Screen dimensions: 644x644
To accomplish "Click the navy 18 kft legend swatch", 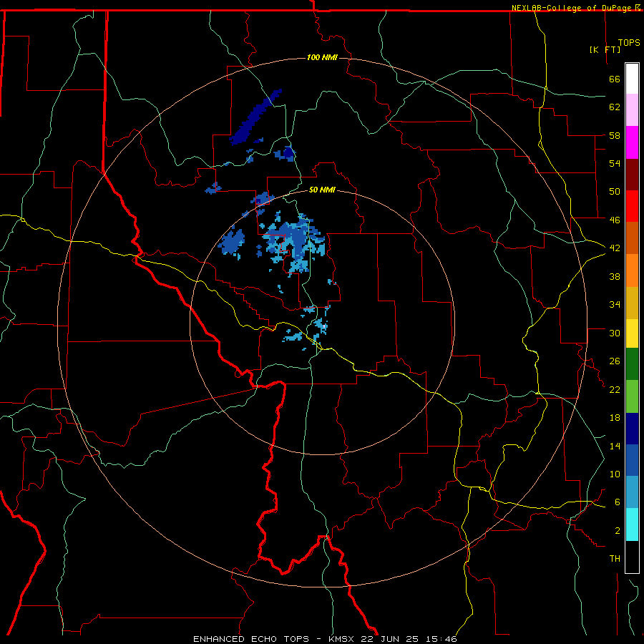I will click(632, 429).
